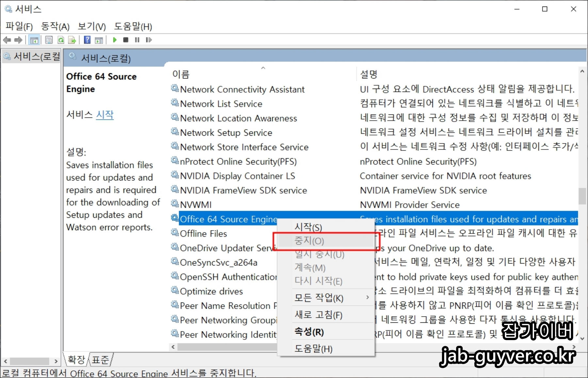The image size is (588, 378).
Task: Click the forward navigation arrow icon
Action: [x=18, y=40]
